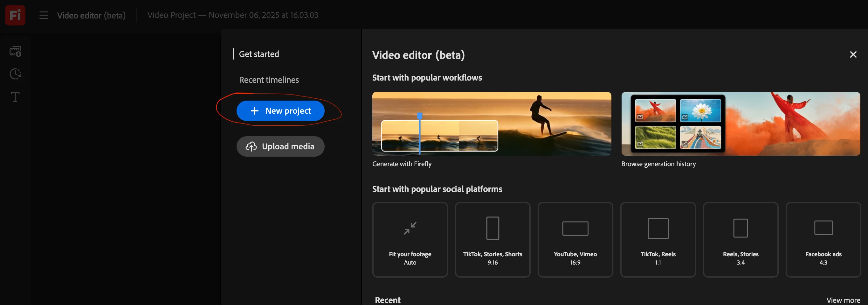Viewport: 868px width, 305px height.
Task: Choose YouTube, Vimeo 16:9 preset
Action: click(575, 239)
